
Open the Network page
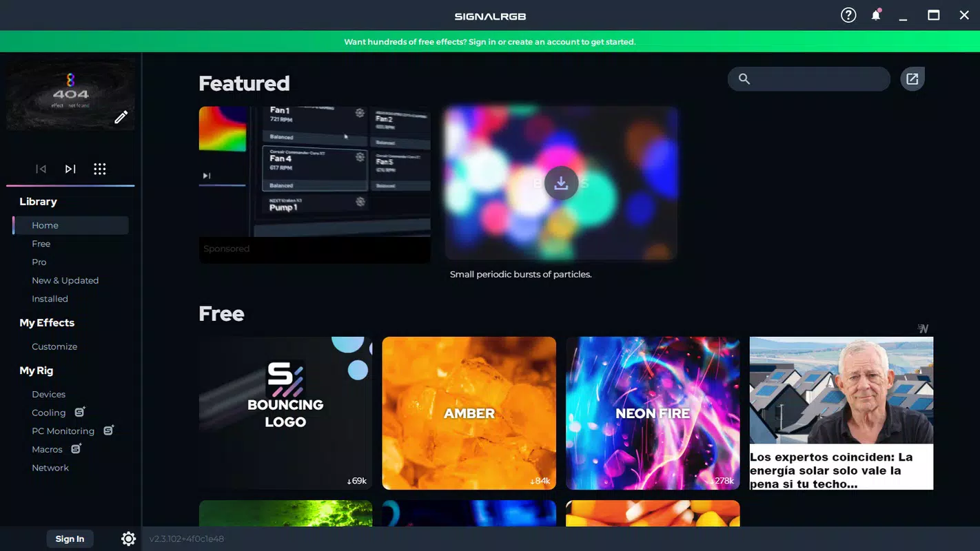pos(50,468)
